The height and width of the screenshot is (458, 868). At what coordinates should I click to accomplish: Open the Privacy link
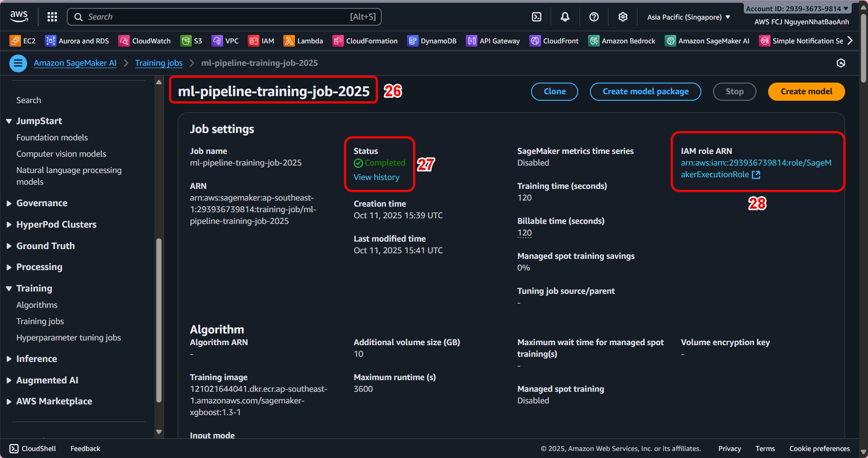[x=730, y=449]
